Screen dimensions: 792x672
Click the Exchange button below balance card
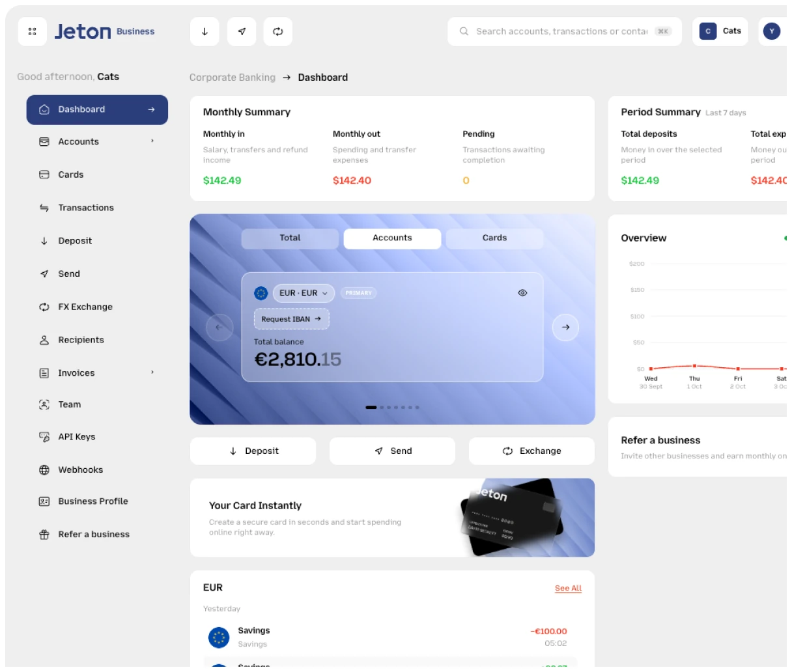[531, 451]
